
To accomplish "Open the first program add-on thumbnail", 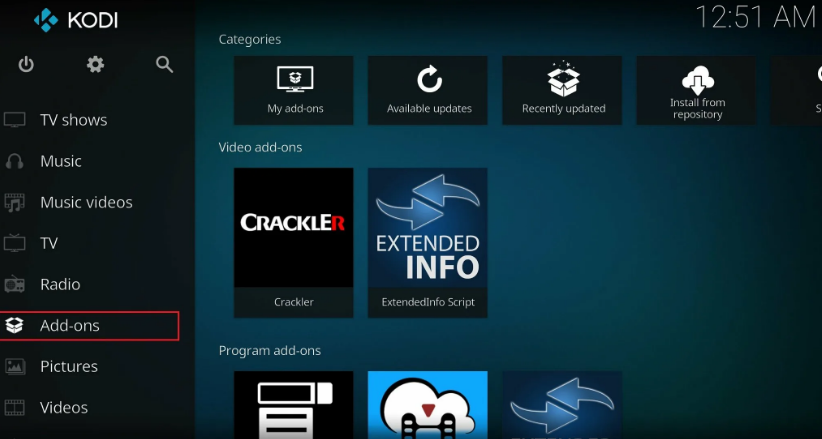I will coord(294,405).
